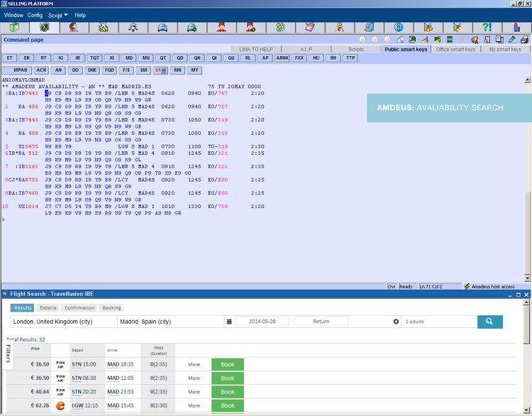Viewport: 532px width, 416px height.
Task: Open the Help menu
Action: 80,16
